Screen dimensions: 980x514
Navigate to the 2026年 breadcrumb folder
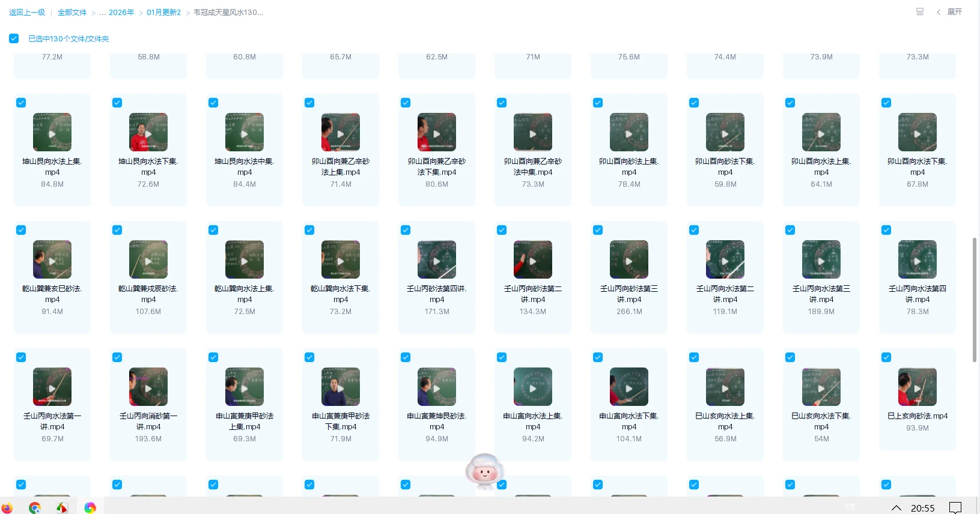click(x=121, y=12)
